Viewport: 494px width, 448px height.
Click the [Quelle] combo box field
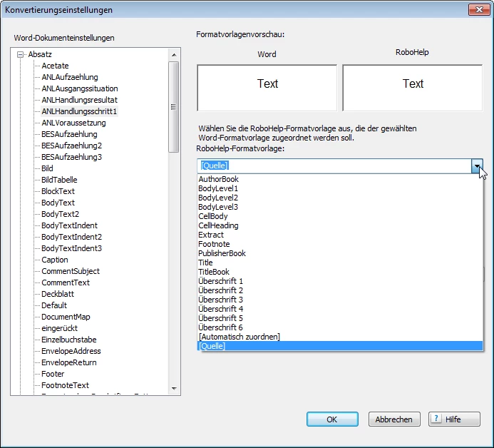(334, 166)
